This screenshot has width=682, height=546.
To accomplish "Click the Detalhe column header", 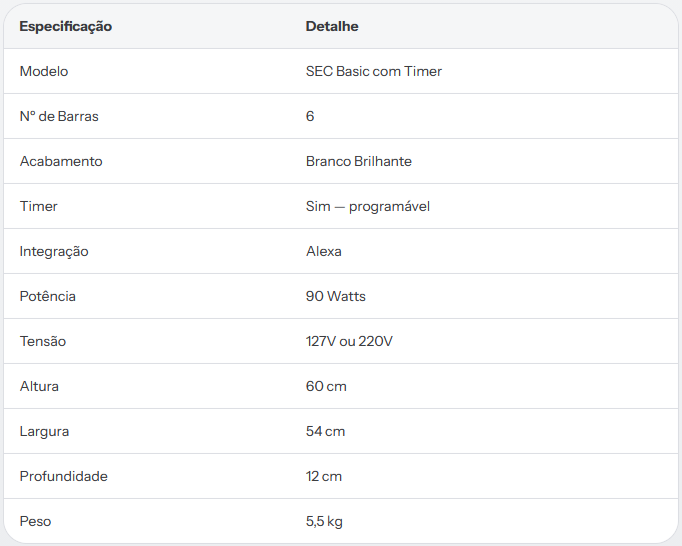I will click(332, 26).
